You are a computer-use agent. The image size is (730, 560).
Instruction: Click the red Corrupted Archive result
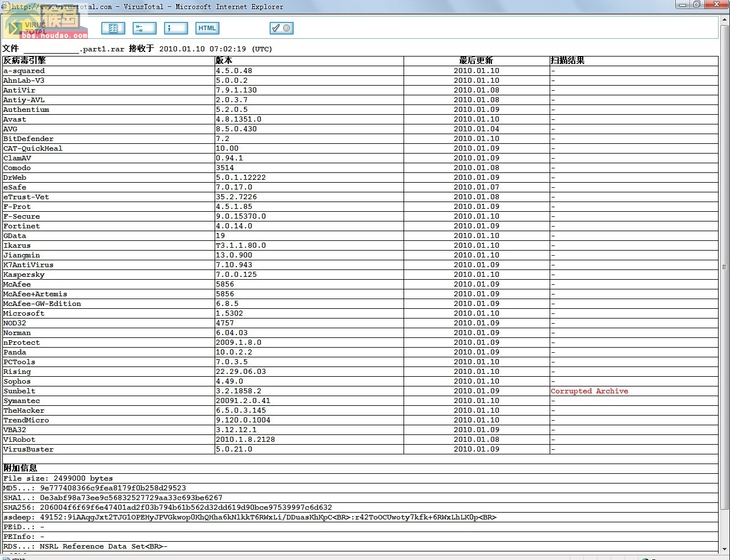click(589, 391)
